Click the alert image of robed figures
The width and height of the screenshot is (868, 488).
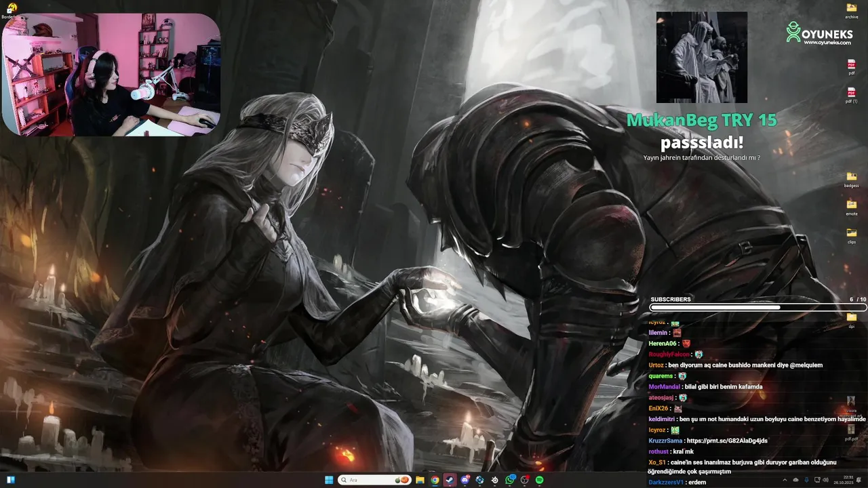coord(702,57)
